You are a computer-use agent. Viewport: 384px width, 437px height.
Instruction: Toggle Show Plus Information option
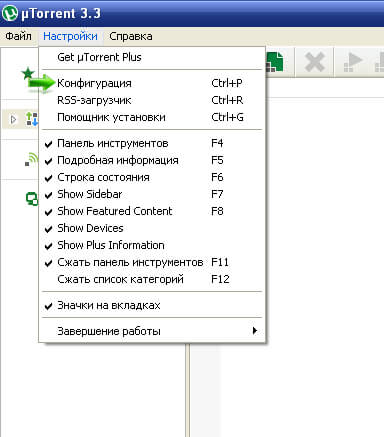[152, 245]
